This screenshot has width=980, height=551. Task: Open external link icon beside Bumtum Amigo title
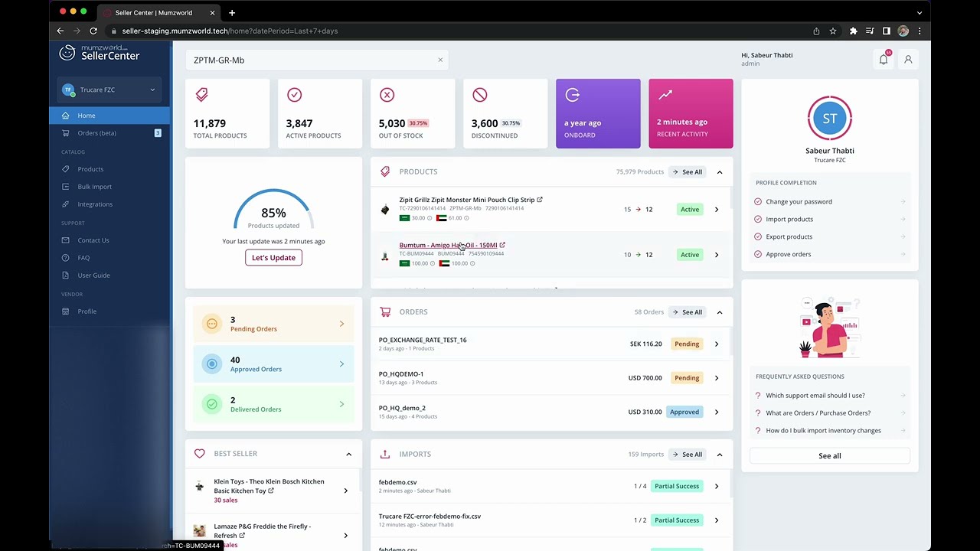click(502, 245)
